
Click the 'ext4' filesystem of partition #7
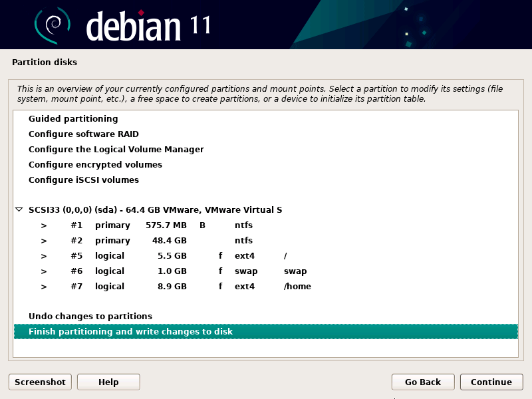245,287
